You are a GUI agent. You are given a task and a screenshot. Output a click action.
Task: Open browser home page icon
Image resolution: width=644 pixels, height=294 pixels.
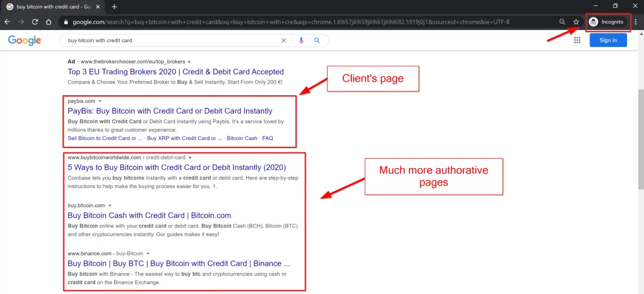(x=49, y=22)
